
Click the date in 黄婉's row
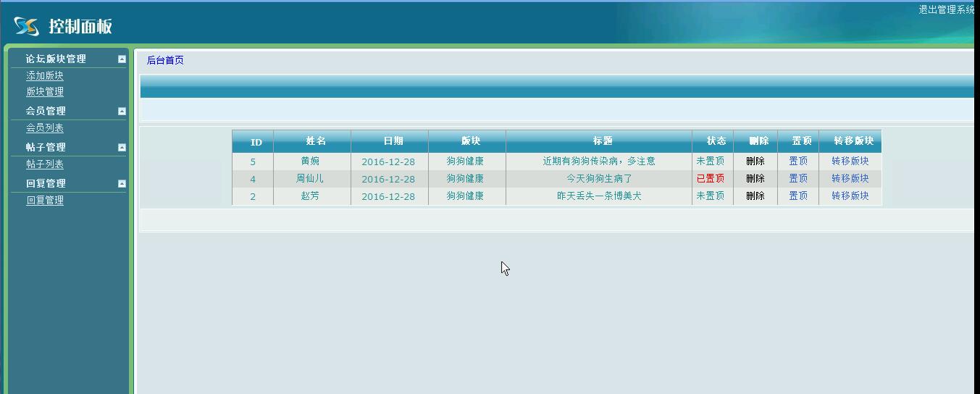[x=388, y=162]
